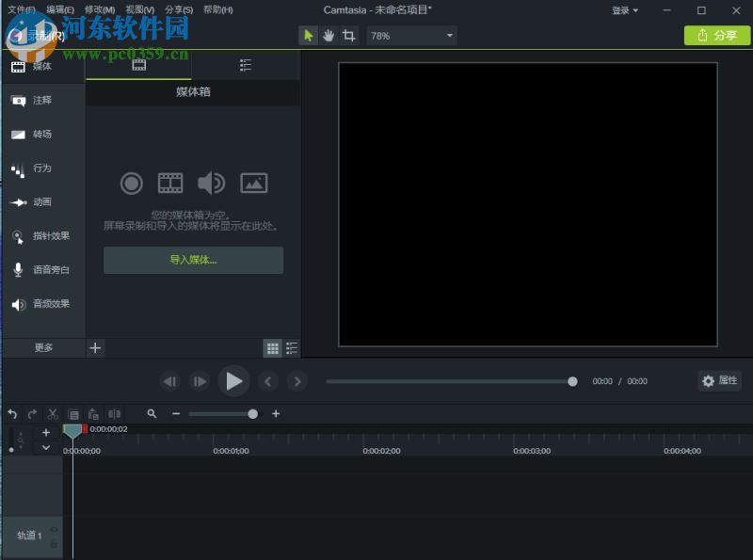Expand the track options chevron below add-track

coord(46,448)
